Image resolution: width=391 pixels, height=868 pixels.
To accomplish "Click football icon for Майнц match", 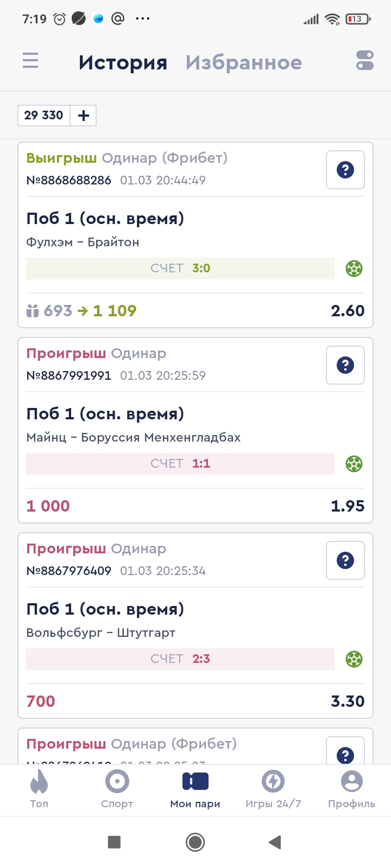I will pos(354,464).
